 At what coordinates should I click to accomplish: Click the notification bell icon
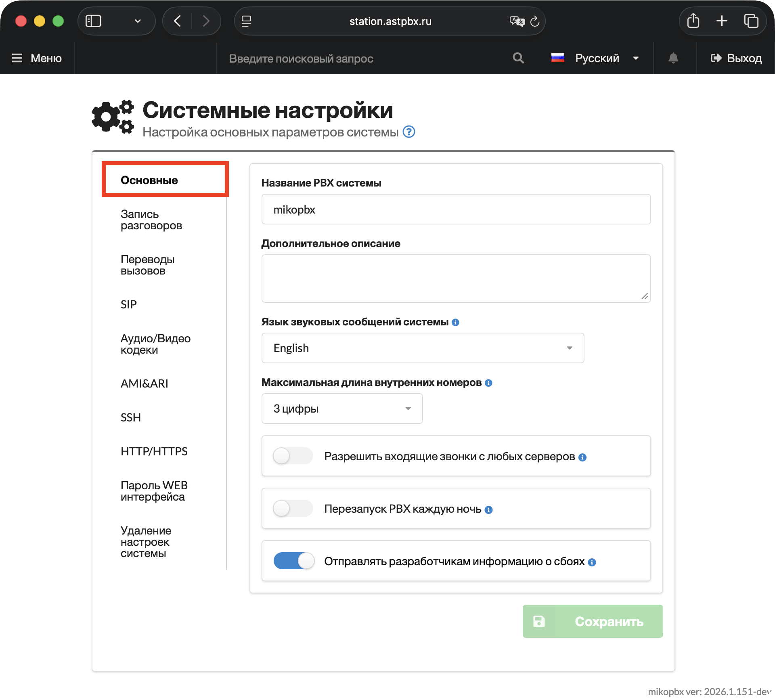(x=673, y=58)
